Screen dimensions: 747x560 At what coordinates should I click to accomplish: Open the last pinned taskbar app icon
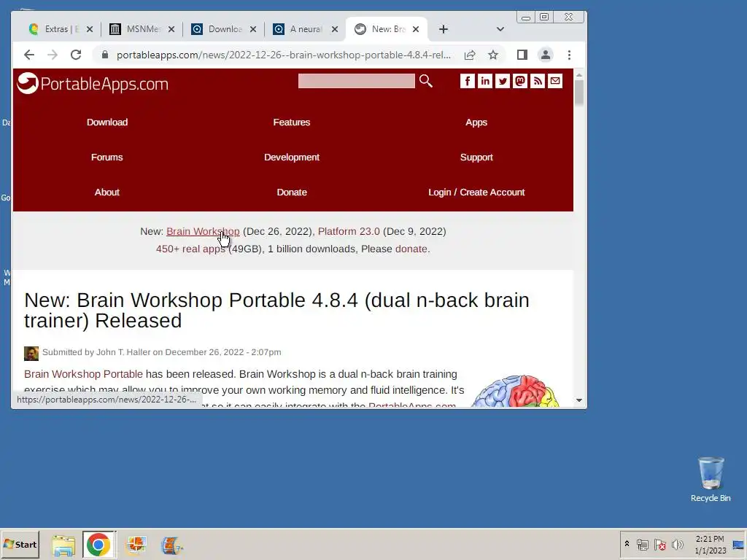(172, 545)
